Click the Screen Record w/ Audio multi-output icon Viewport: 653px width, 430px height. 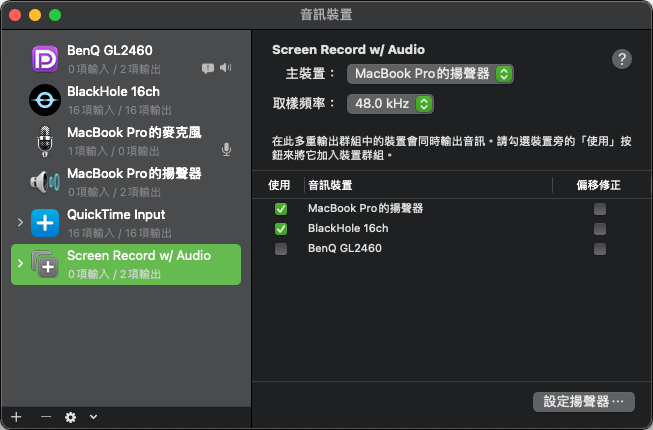click(45, 264)
